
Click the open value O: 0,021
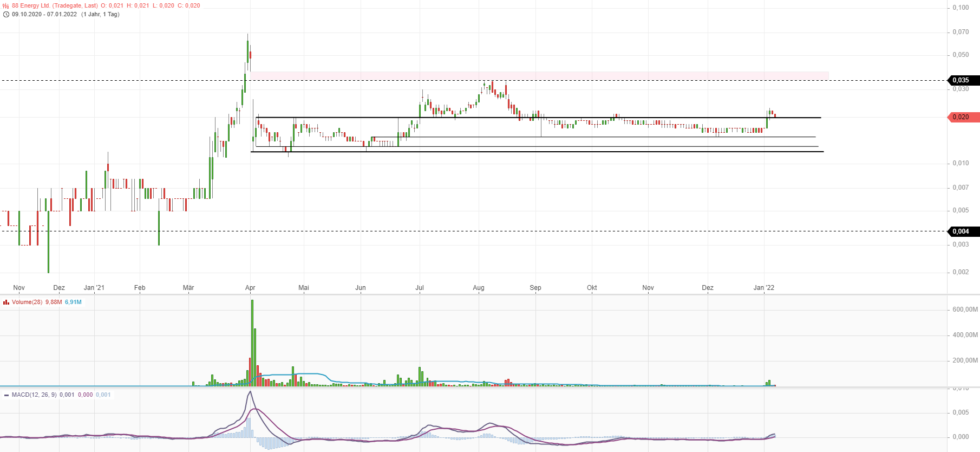coord(112,5)
